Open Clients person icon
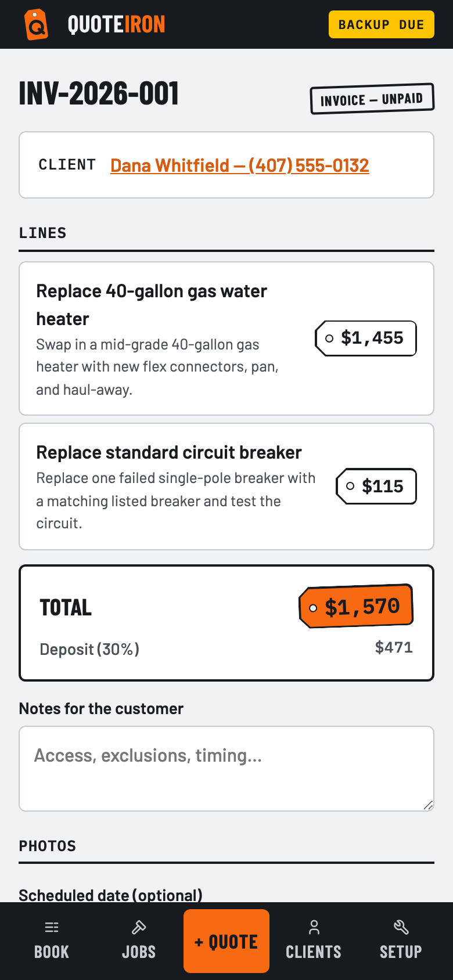Image resolution: width=453 pixels, height=980 pixels. [x=314, y=927]
